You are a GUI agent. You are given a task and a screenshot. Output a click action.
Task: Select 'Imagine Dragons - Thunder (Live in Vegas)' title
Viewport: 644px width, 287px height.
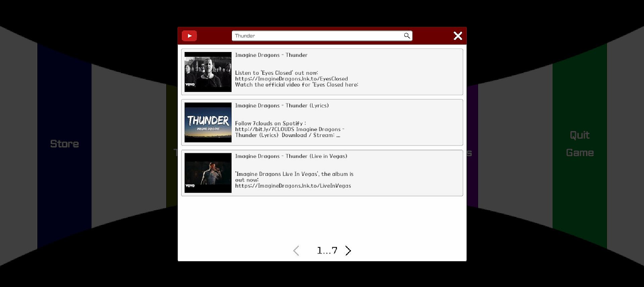pos(291,156)
